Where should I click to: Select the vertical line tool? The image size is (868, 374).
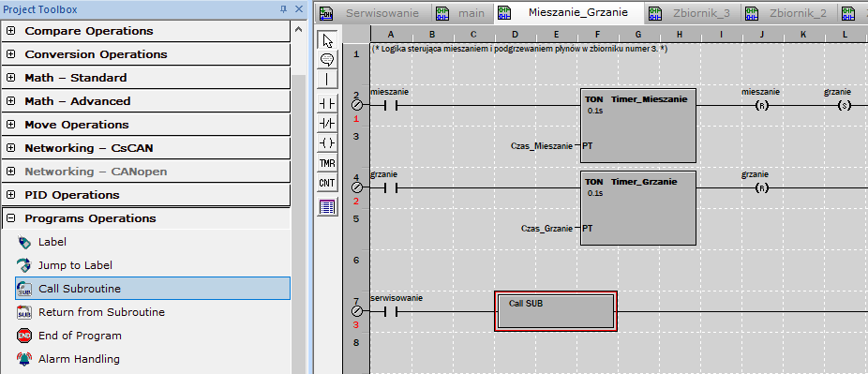pyautogui.click(x=328, y=79)
